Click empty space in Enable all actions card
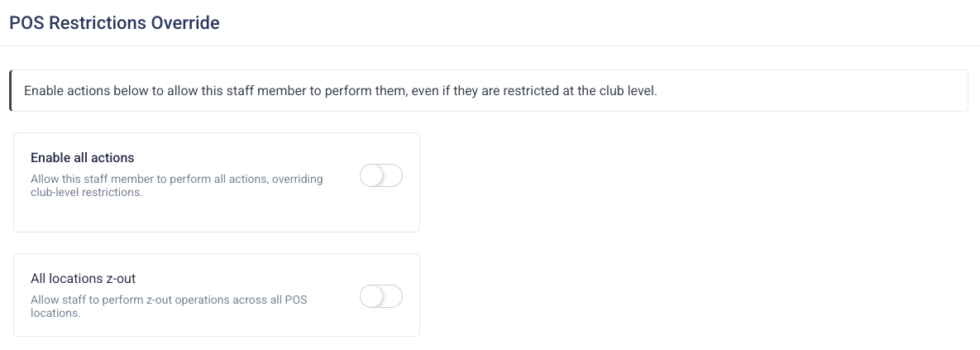980x350 pixels. pos(215,215)
